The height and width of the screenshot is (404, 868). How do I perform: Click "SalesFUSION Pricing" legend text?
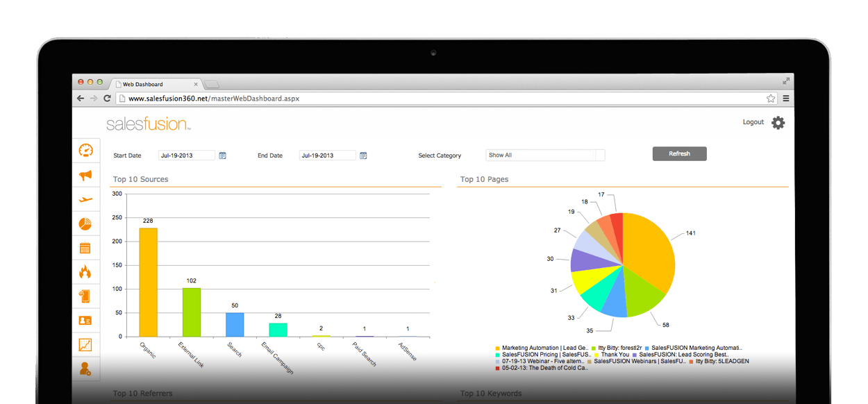[x=547, y=355]
